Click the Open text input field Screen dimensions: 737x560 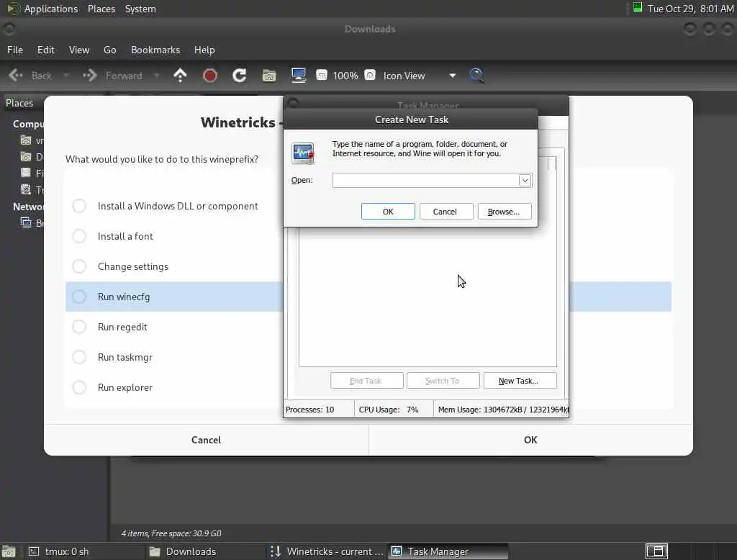point(425,180)
